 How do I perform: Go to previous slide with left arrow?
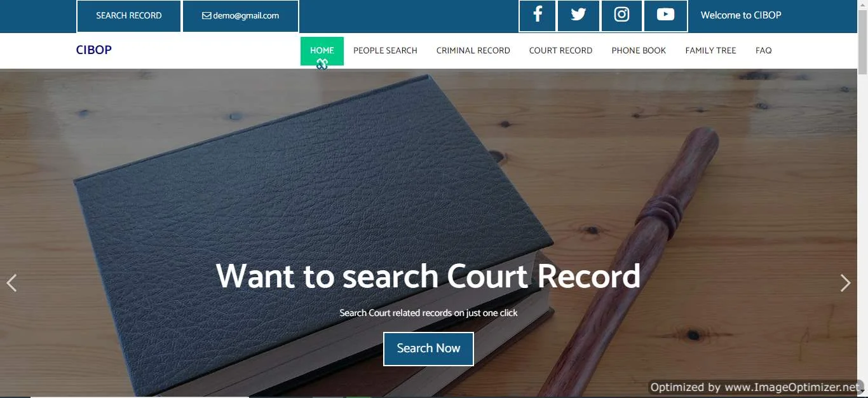[x=11, y=283]
